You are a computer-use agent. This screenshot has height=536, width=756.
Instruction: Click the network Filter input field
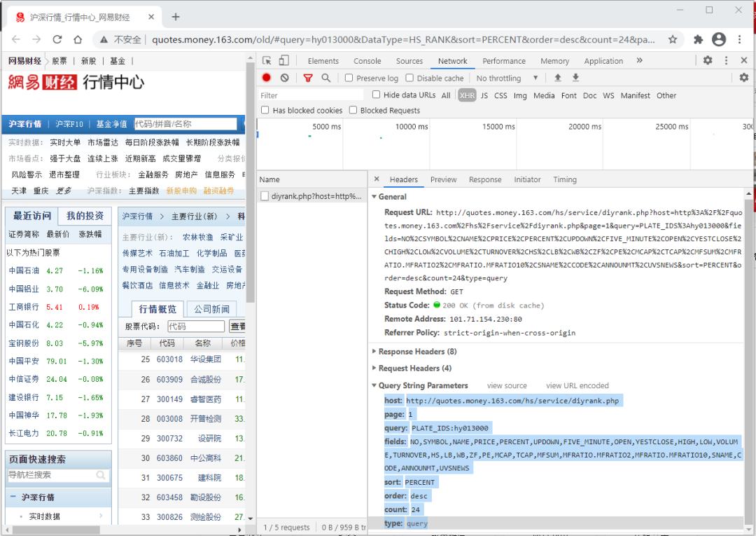click(311, 95)
